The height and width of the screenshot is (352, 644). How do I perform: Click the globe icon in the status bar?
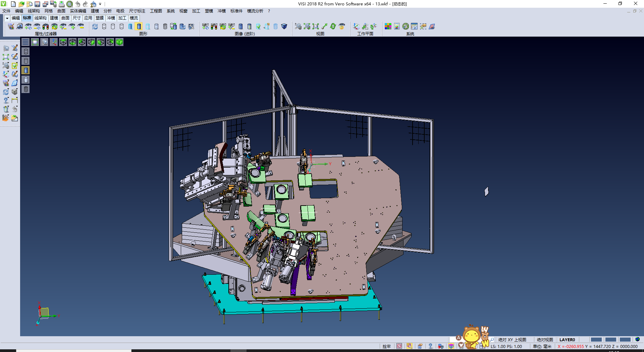click(x=637, y=340)
